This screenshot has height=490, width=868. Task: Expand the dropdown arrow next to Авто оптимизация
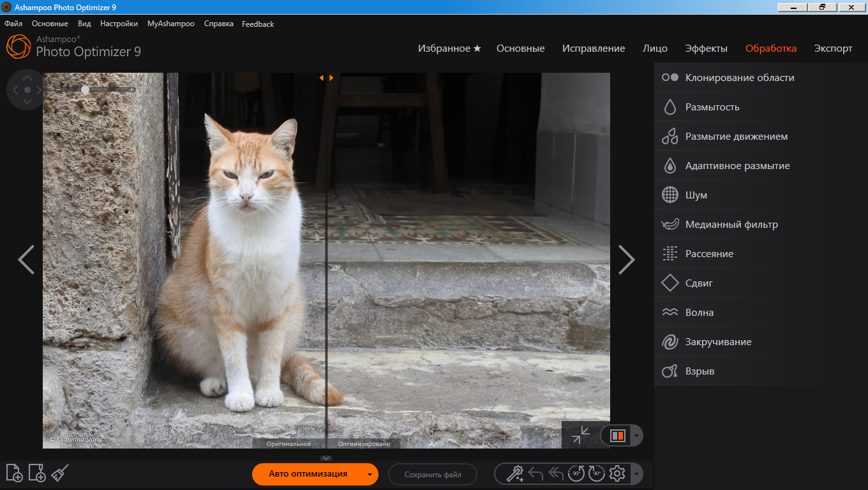coord(370,474)
